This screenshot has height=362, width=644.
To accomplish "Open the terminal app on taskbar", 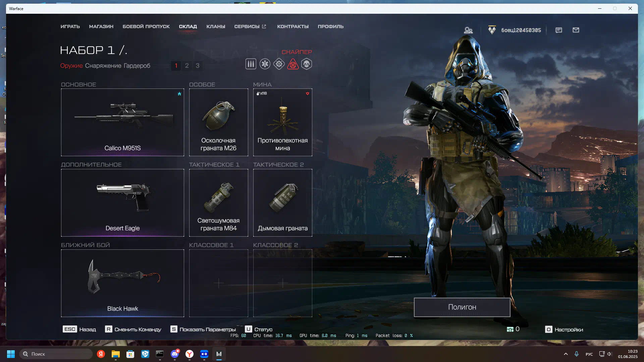I will [160, 354].
